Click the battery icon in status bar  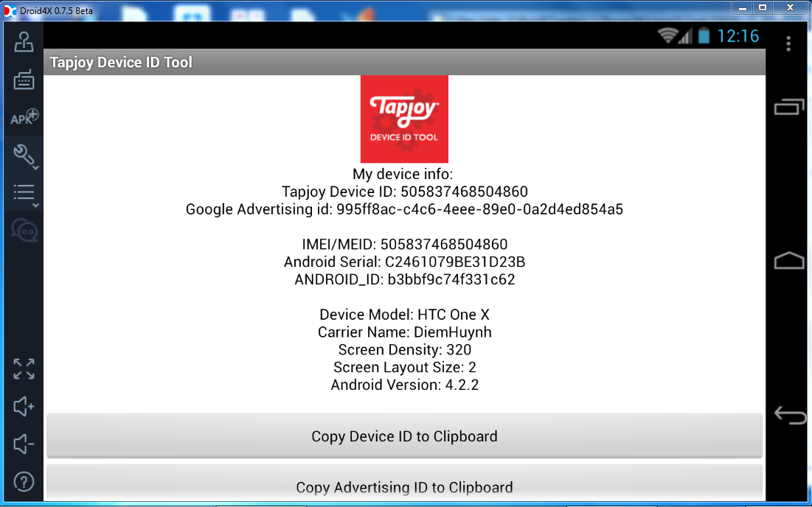704,35
